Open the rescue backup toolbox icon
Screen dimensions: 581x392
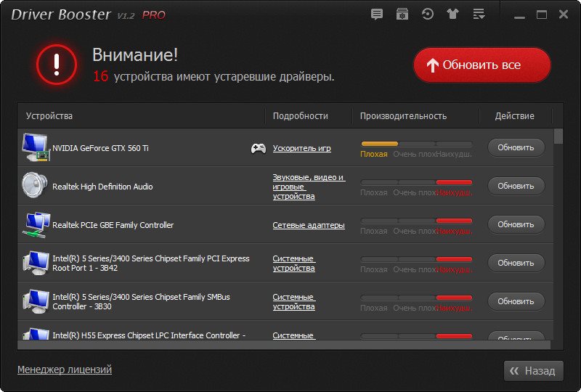click(402, 15)
